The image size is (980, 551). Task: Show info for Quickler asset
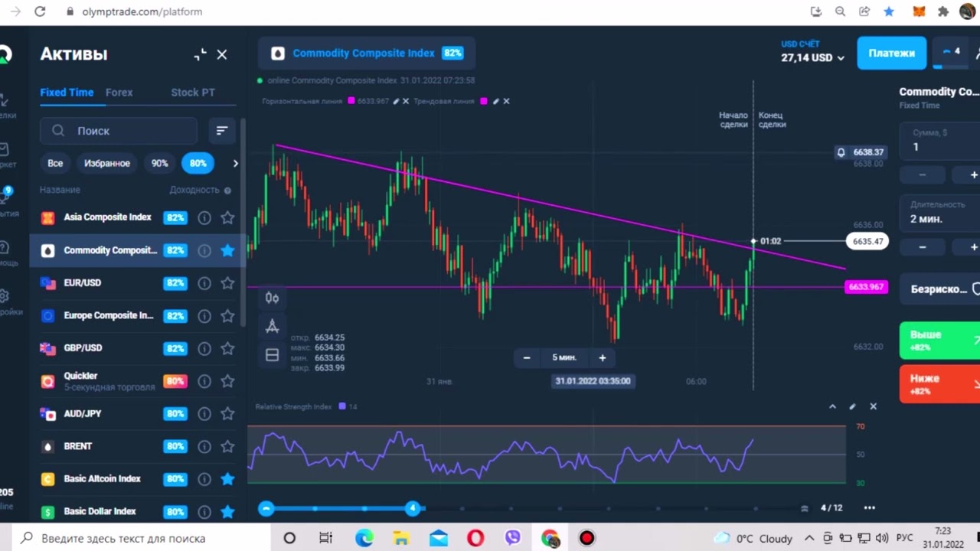(x=204, y=381)
